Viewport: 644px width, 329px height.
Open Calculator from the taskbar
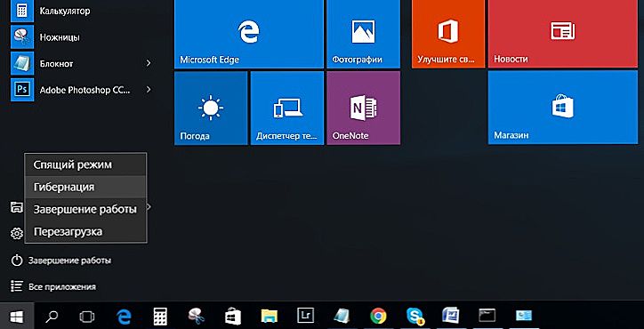pyautogui.click(x=160, y=317)
